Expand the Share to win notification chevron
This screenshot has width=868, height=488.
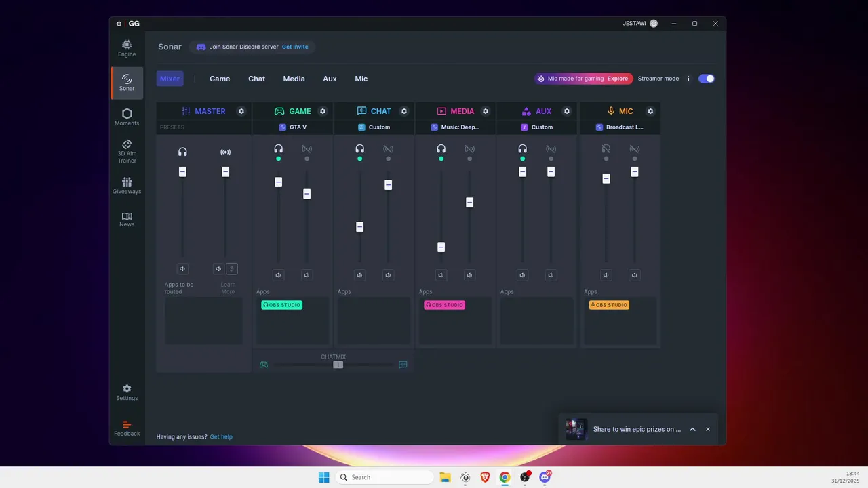[692, 429]
